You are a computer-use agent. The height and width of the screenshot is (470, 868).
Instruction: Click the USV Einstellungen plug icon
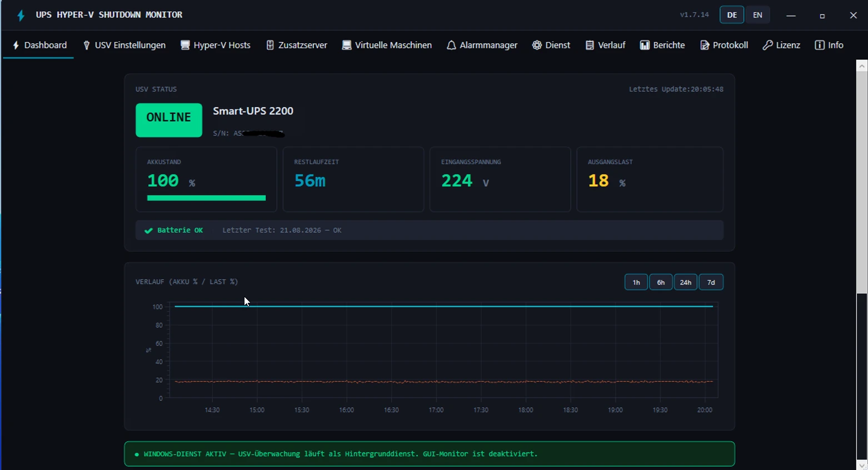pyautogui.click(x=86, y=46)
